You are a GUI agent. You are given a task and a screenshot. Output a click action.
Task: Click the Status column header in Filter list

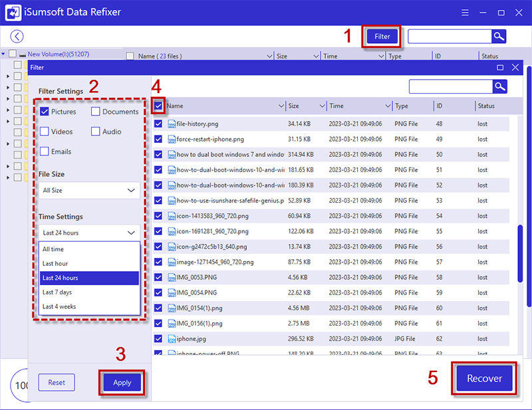486,106
